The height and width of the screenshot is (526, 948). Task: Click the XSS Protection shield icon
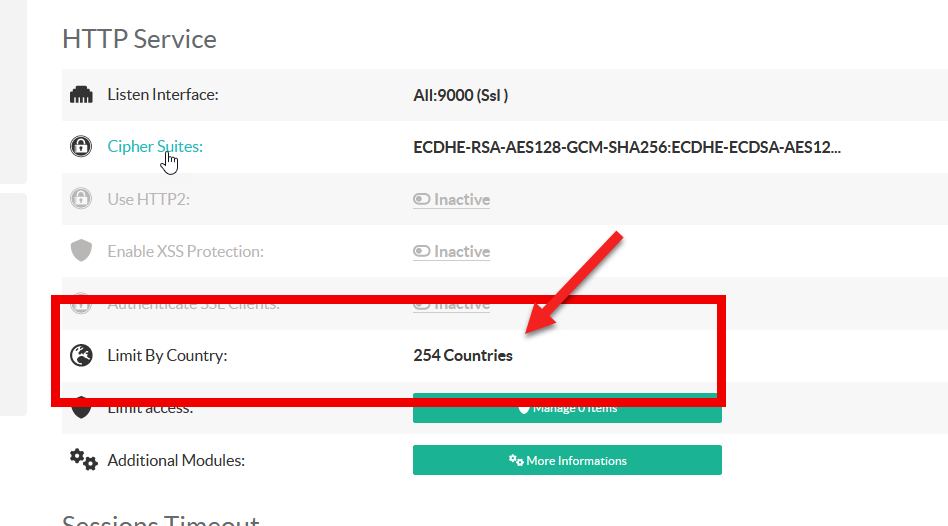point(81,251)
